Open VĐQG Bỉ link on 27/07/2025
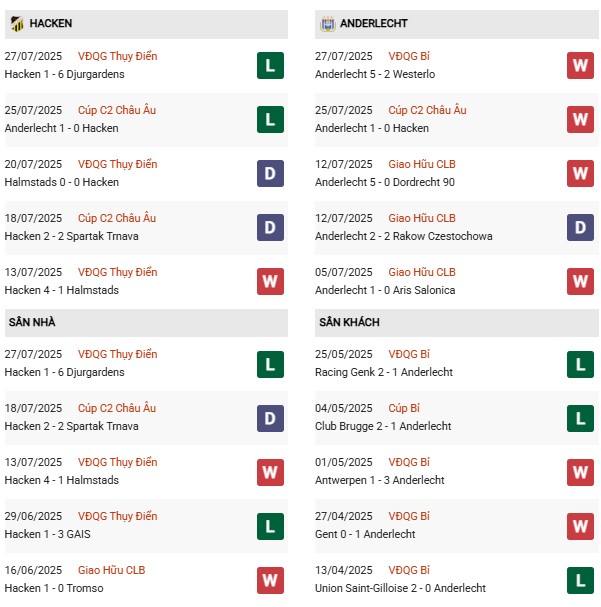Screen dimensions: 601x607 pyautogui.click(x=411, y=57)
